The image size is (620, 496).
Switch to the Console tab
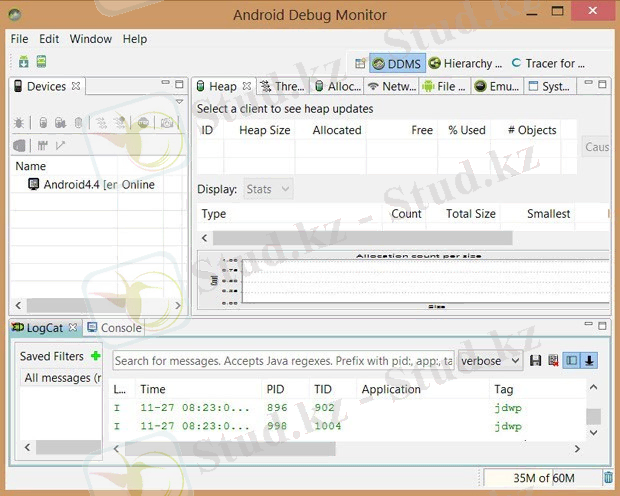[115, 328]
